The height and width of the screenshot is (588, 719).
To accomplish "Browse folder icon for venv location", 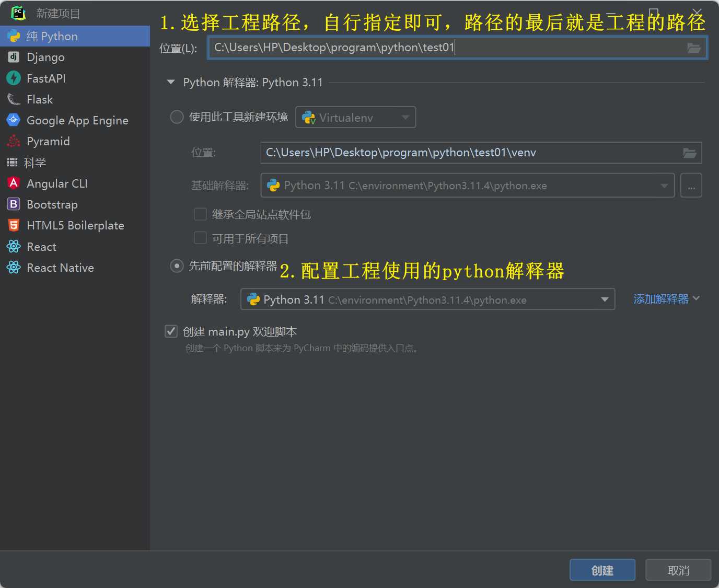I will 690,153.
